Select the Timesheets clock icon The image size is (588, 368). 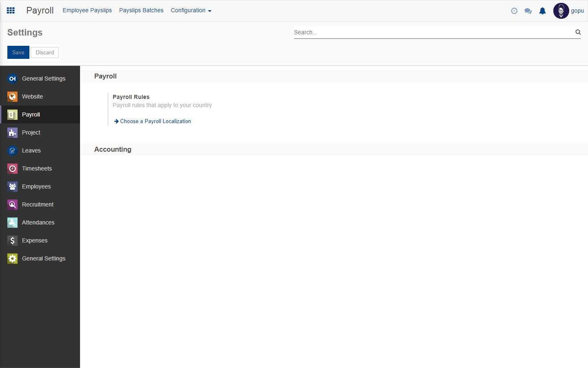tap(12, 168)
